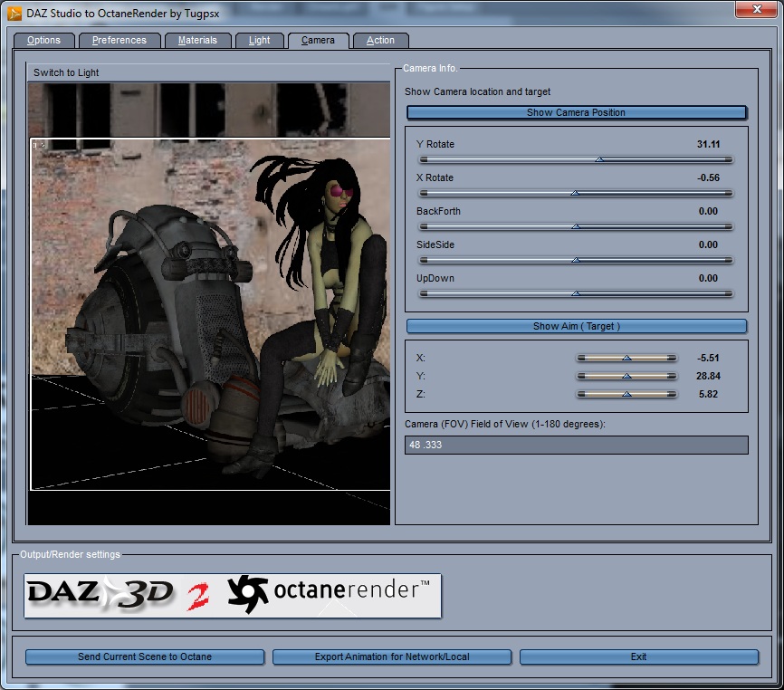Click the Y Rotate slider handle
The height and width of the screenshot is (690, 784).
599,159
